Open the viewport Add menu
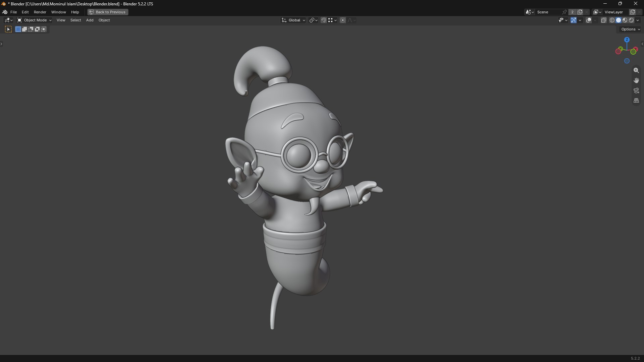Image resolution: width=644 pixels, height=362 pixels. click(x=90, y=20)
